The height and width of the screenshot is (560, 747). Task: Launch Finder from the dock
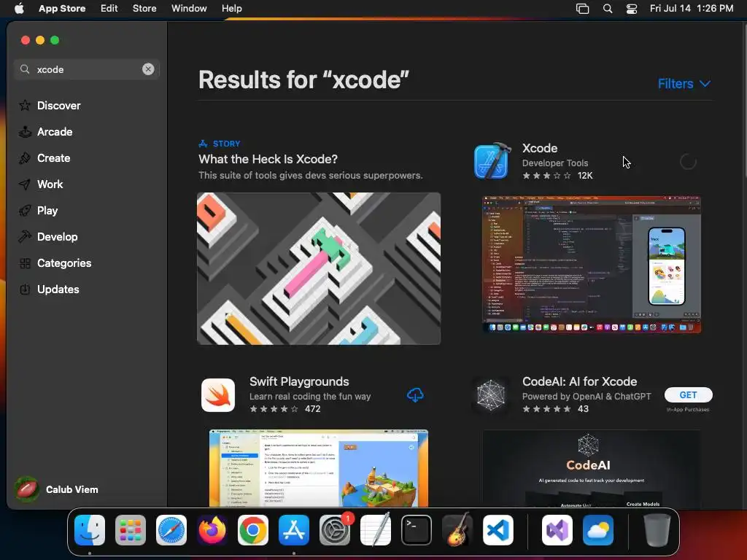pos(90,530)
